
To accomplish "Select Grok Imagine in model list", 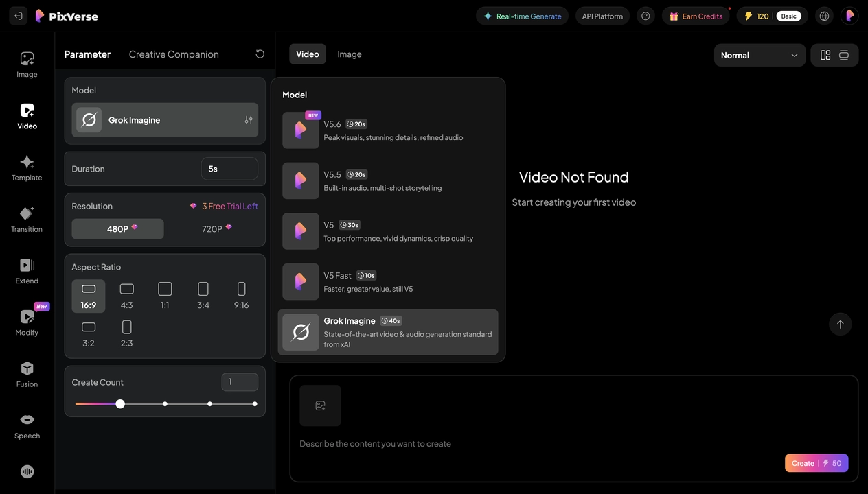I will [388, 332].
